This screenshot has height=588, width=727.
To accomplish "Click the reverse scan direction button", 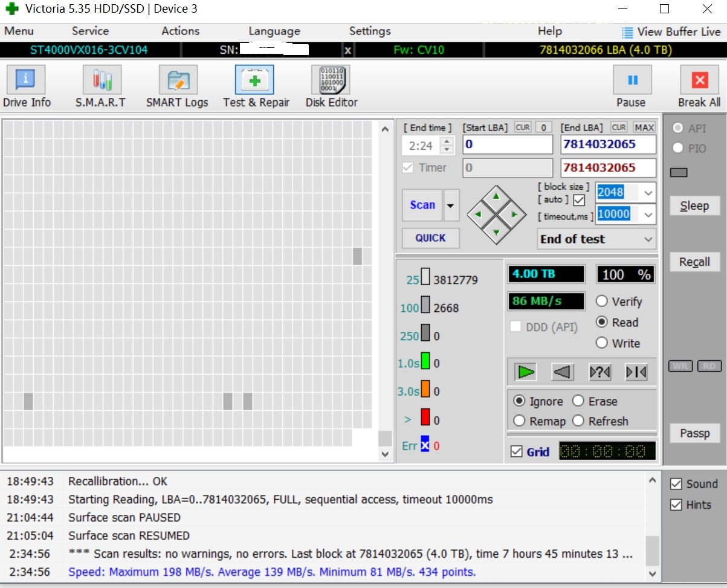I will coord(563,372).
